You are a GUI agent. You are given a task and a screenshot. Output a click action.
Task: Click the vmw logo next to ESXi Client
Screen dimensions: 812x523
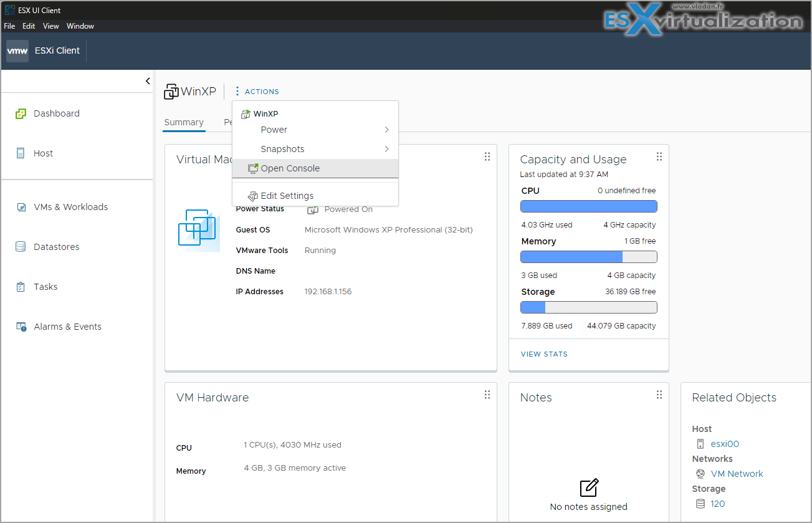tap(17, 50)
